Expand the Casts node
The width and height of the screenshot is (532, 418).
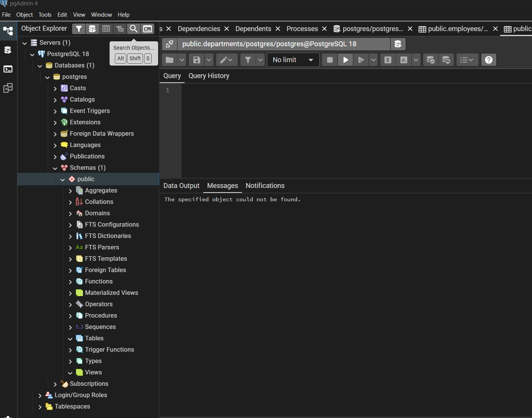(x=55, y=89)
